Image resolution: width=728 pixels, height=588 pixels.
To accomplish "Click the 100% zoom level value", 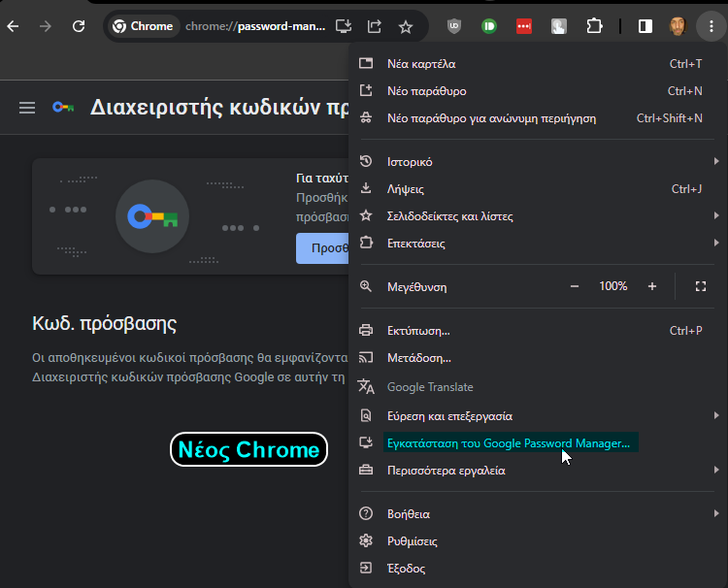I will click(x=612, y=286).
